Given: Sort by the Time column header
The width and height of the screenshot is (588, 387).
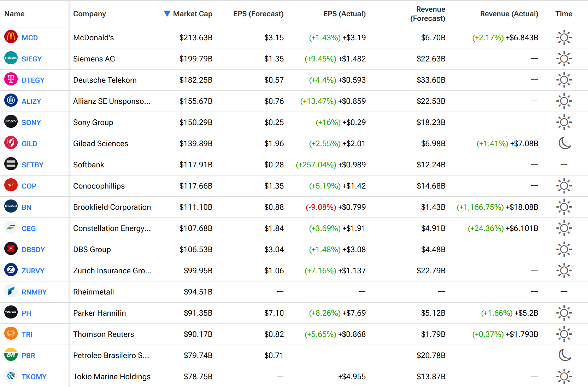Looking at the screenshot, I should click(x=564, y=14).
